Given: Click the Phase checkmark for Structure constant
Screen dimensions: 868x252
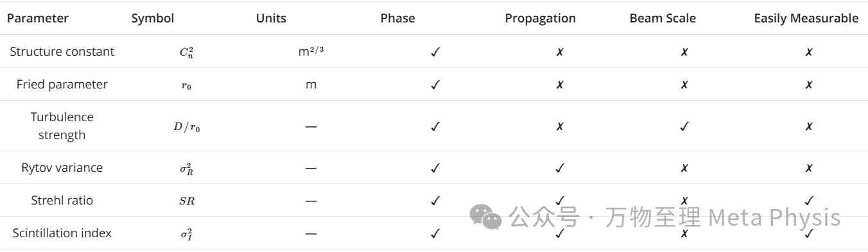Looking at the screenshot, I should point(435,52).
